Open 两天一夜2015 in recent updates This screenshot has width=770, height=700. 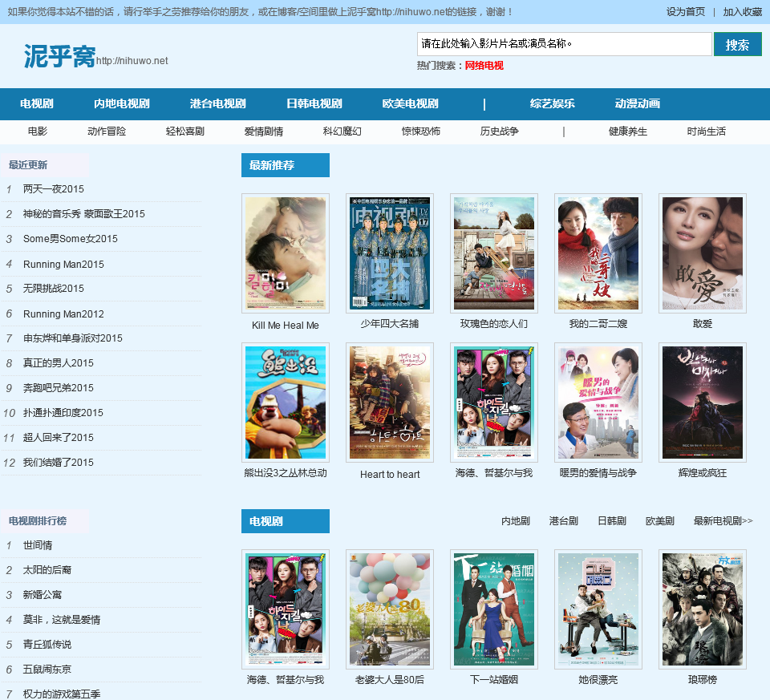[54, 189]
